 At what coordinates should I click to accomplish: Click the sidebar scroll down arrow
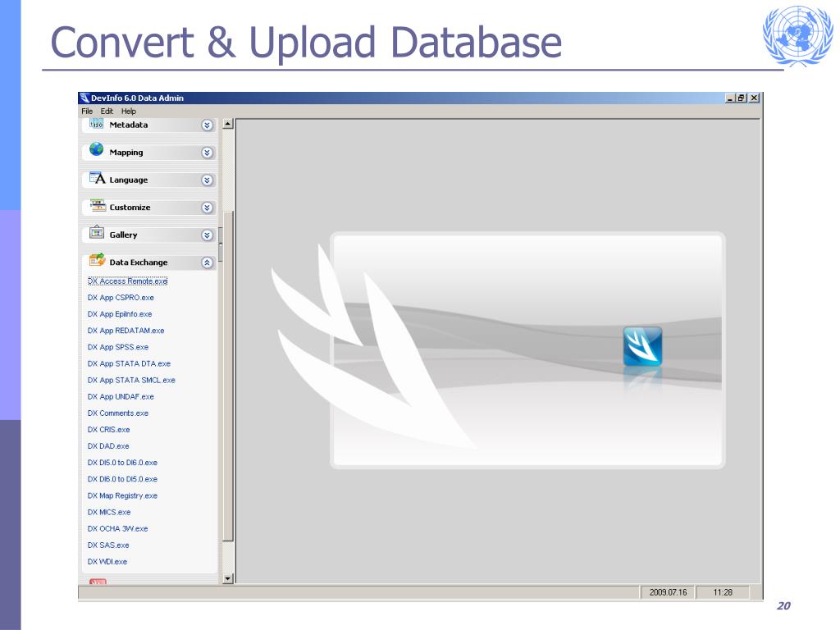pos(228,578)
